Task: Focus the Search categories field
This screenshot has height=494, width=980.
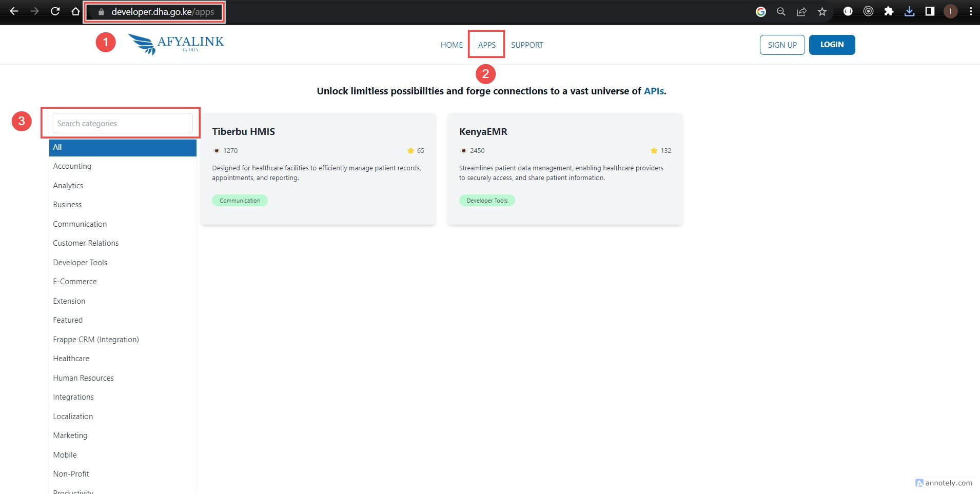Action: pyautogui.click(x=123, y=123)
